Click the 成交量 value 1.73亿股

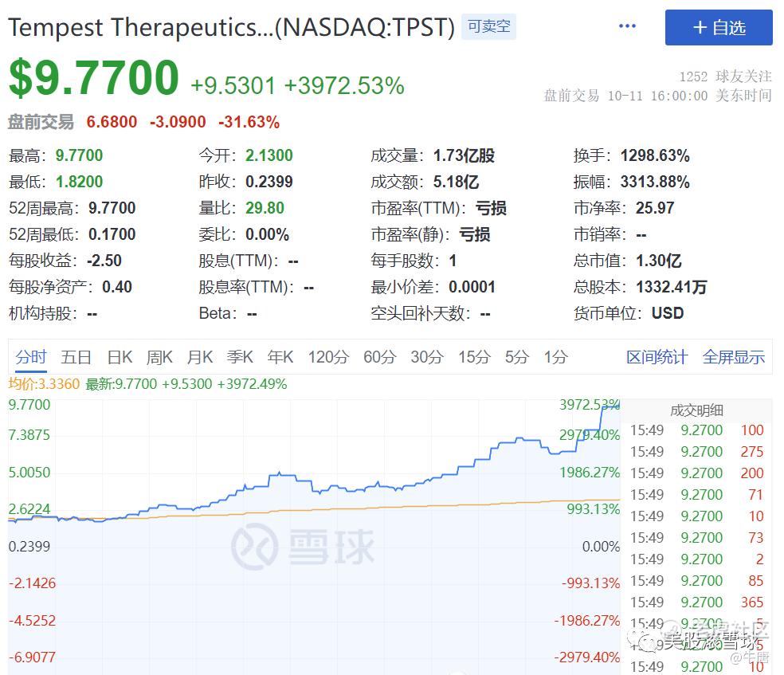[464, 155]
